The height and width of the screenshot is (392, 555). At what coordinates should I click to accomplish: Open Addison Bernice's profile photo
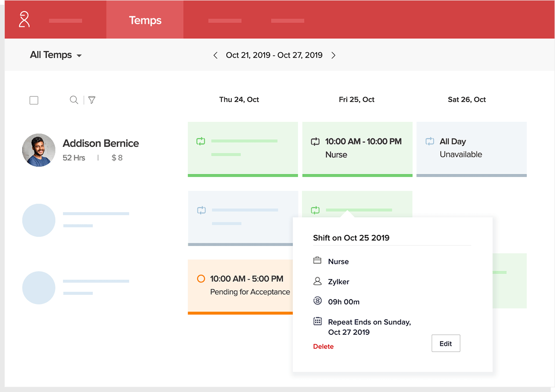coord(39,150)
